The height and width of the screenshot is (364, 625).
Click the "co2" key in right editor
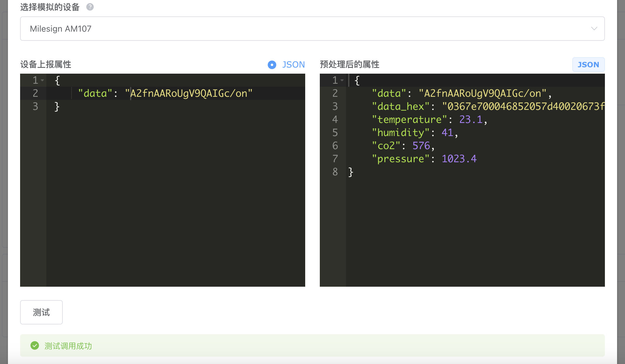386,145
